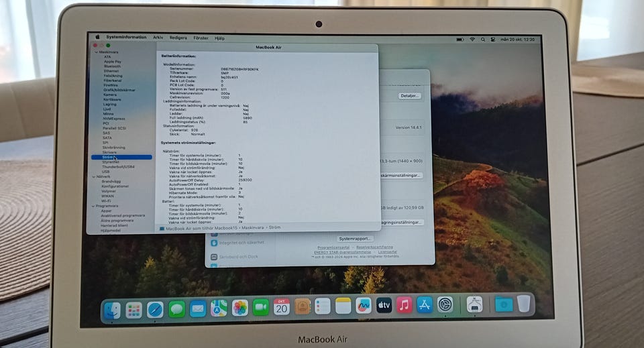
Task: Open the Redigera menu
Action: point(178,38)
